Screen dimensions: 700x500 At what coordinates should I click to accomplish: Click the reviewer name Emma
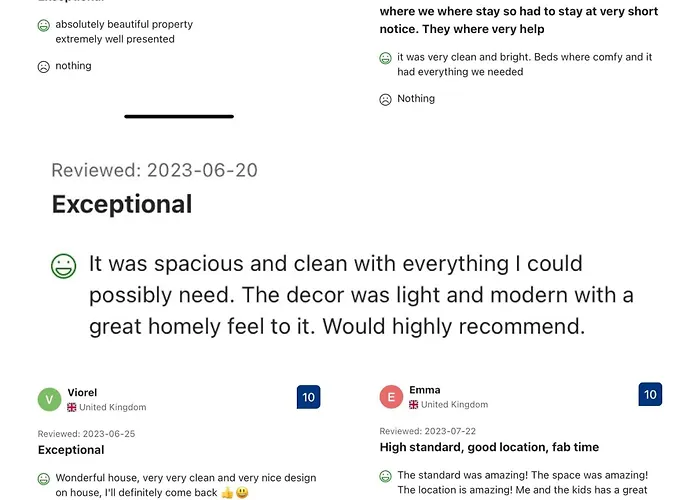tap(425, 390)
